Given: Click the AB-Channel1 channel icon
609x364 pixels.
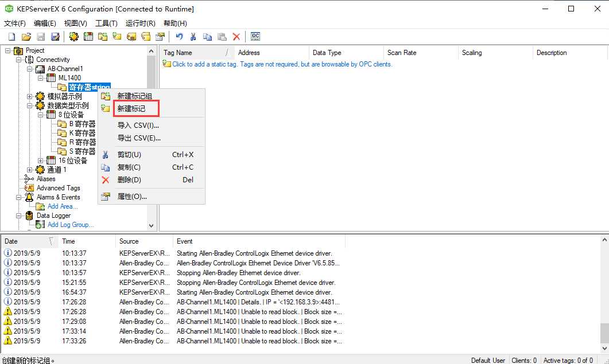Looking at the screenshot, I should [40, 69].
